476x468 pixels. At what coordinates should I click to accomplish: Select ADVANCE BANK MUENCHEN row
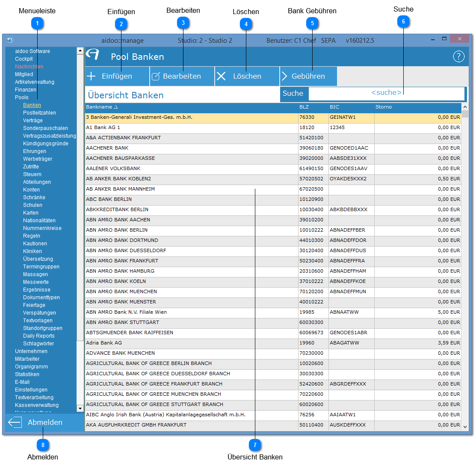tap(273, 353)
